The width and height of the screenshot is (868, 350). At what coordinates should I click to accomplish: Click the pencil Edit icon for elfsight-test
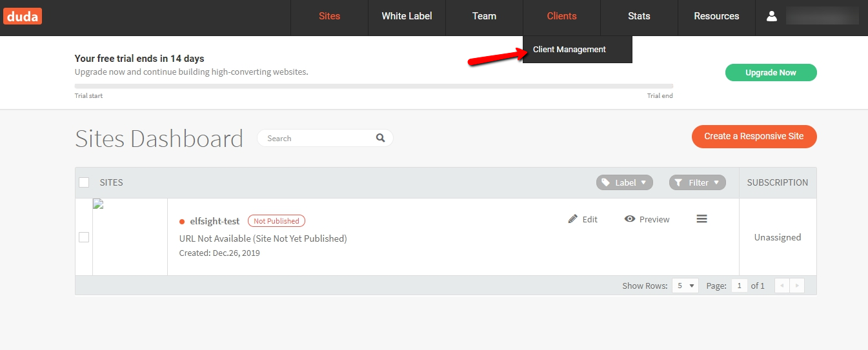pos(573,219)
